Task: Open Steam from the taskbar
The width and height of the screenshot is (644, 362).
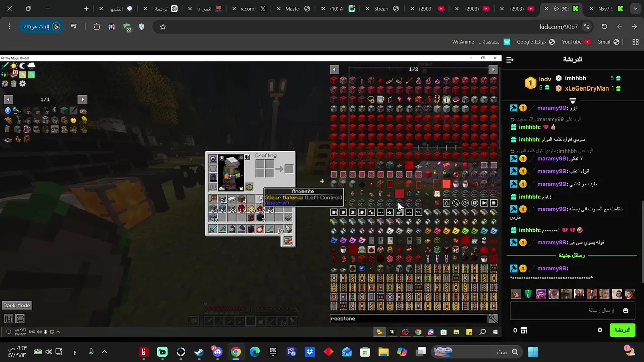Action: coord(199,352)
